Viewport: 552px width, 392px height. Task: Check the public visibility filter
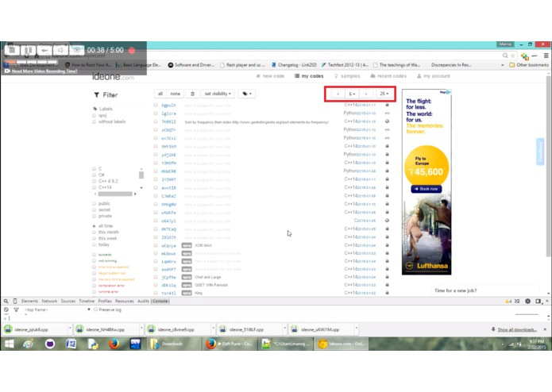click(x=94, y=204)
